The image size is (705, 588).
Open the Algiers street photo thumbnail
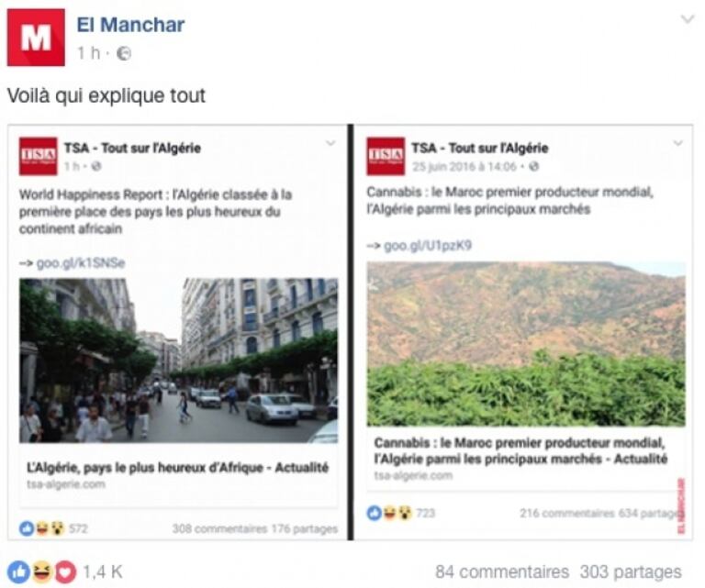[x=178, y=361]
